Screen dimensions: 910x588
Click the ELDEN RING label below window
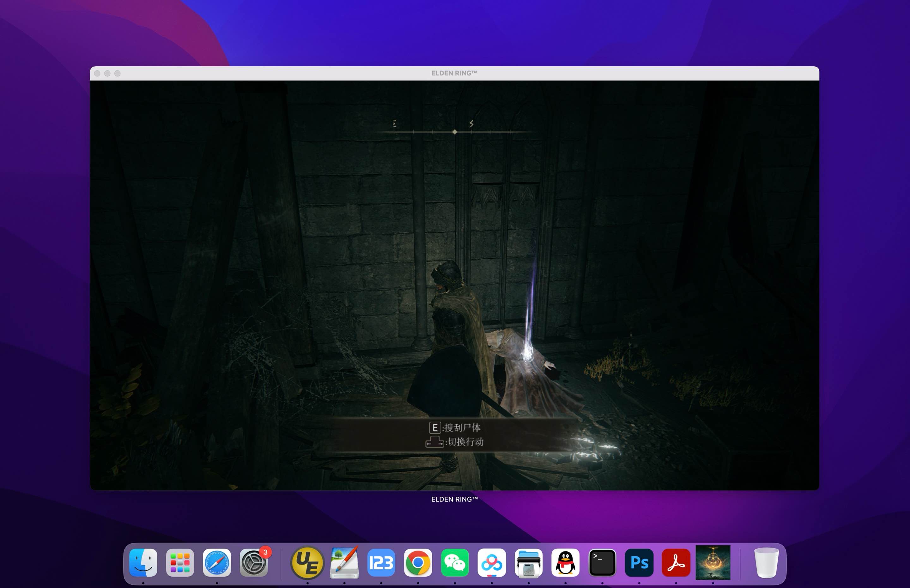click(x=455, y=499)
